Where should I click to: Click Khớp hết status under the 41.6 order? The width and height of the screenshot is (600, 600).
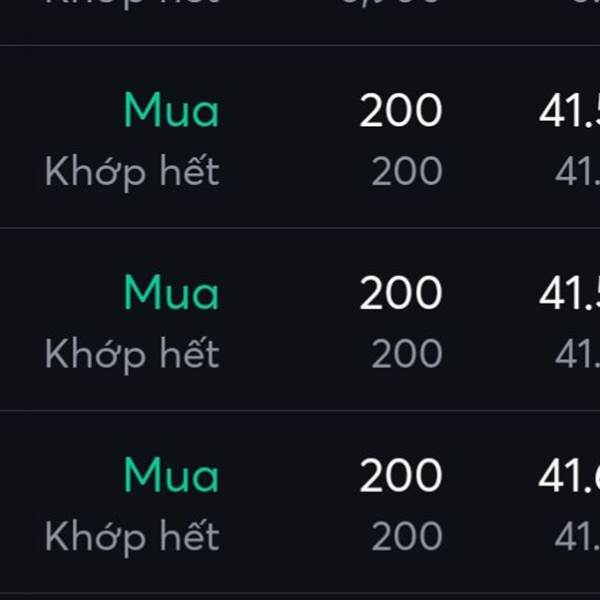coord(132,538)
